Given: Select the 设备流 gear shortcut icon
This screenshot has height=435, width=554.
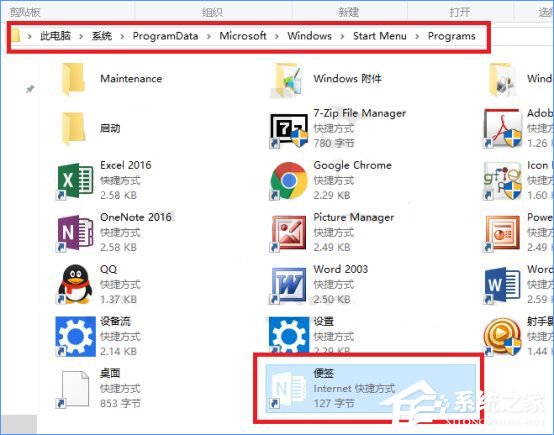Looking at the screenshot, I should pos(75,336).
